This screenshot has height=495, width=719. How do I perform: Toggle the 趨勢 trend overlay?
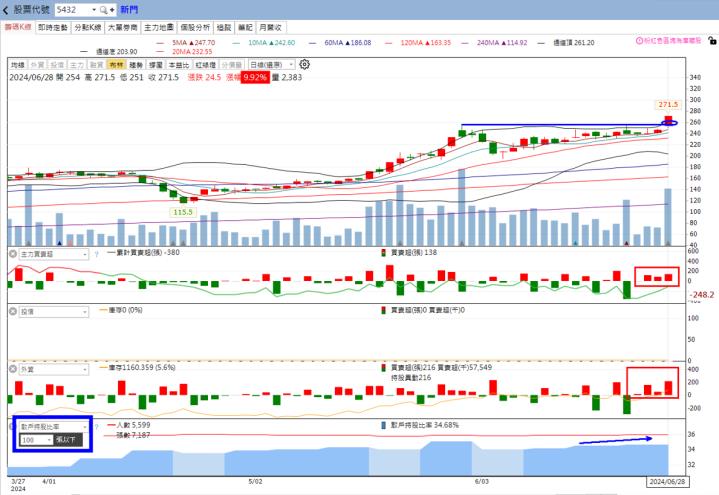(x=136, y=65)
